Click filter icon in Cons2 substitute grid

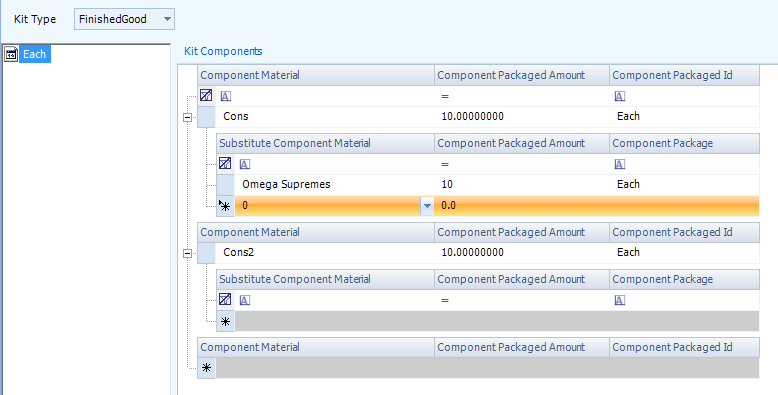(x=225, y=299)
